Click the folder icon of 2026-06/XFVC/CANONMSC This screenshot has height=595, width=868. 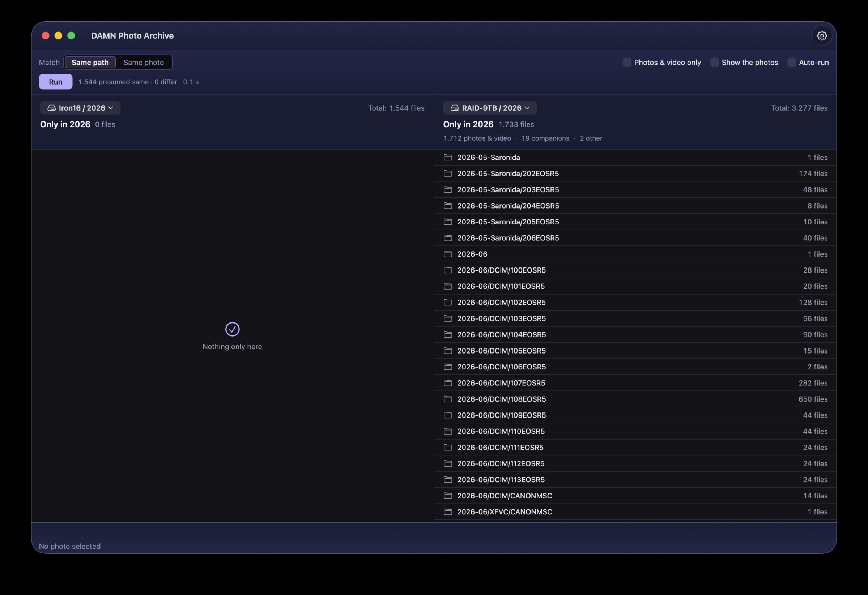(x=448, y=512)
